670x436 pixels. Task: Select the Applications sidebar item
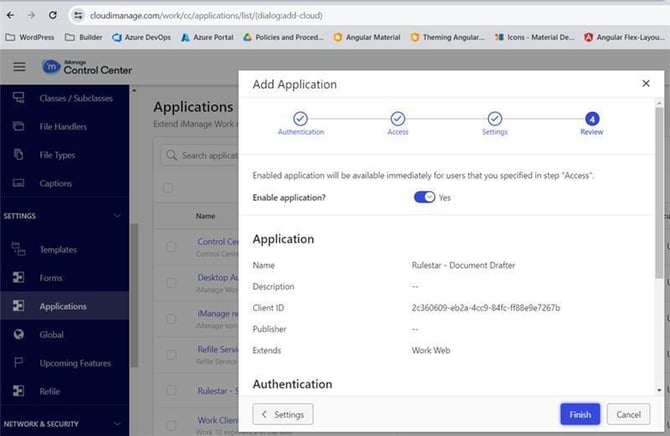[62, 306]
